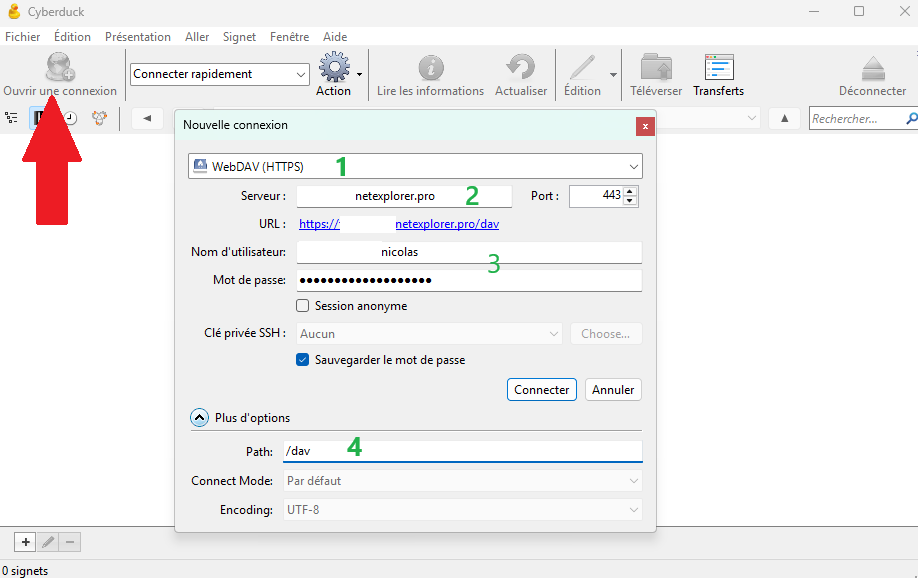Open the Aide menu

[335, 37]
